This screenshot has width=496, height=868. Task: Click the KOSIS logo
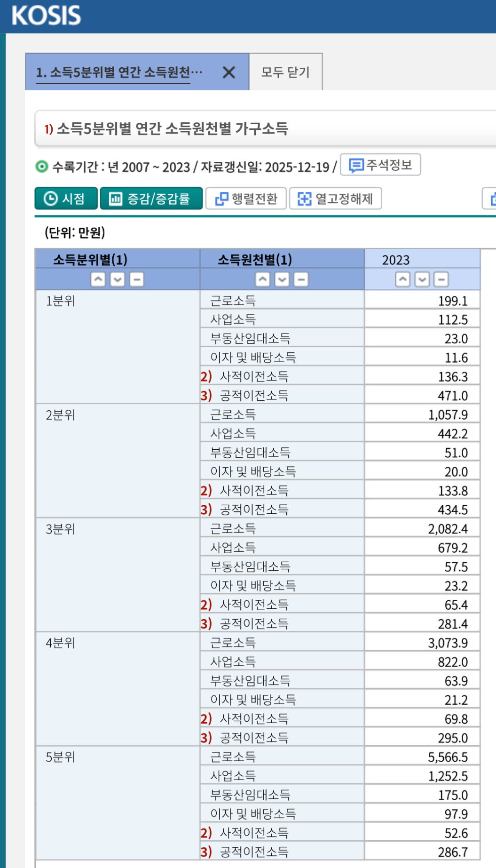click(46, 16)
